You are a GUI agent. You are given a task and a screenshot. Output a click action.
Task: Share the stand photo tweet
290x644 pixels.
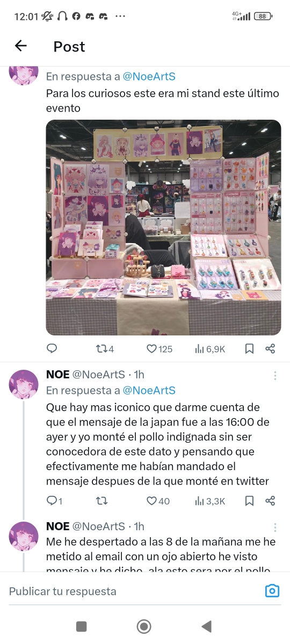270,349
